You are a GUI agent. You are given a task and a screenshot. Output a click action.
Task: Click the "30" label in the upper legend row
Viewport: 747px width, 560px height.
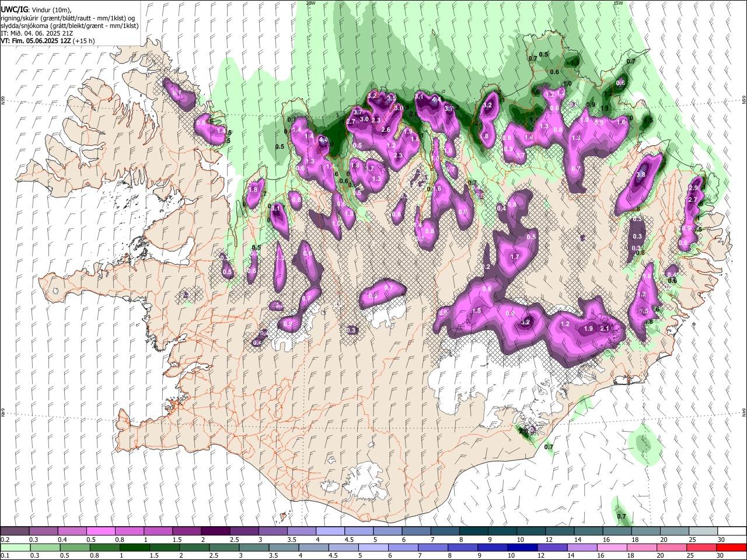tap(721, 540)
